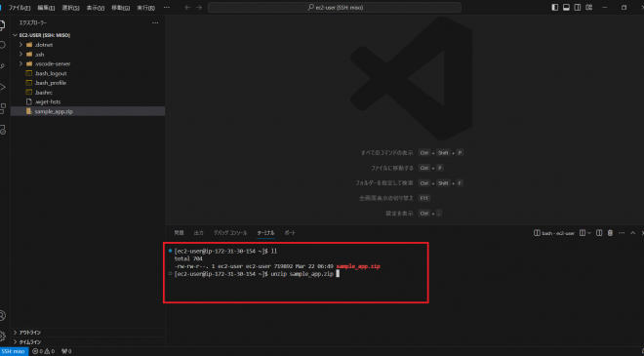Open Source Control view in activity bar
Viewport: 644px width, 356px height.
point(3,66)
